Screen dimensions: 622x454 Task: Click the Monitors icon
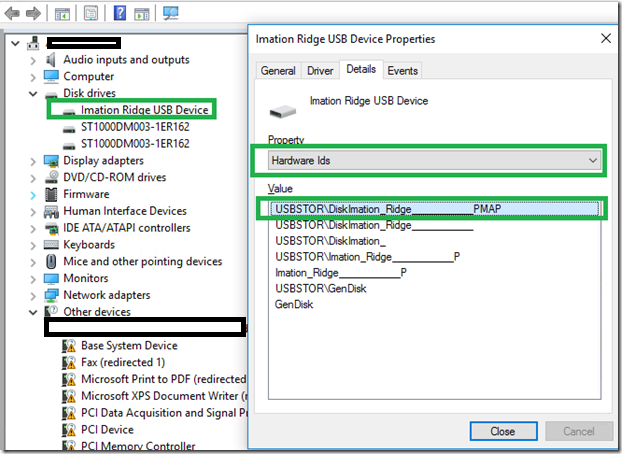pyautogui.click(x=51, y=279)
